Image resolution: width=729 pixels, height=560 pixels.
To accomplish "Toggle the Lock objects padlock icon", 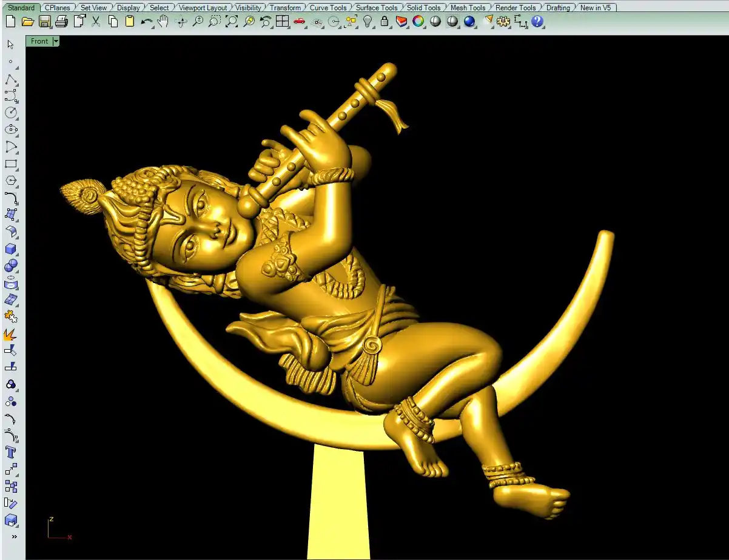I will click(x=385, y=22).
